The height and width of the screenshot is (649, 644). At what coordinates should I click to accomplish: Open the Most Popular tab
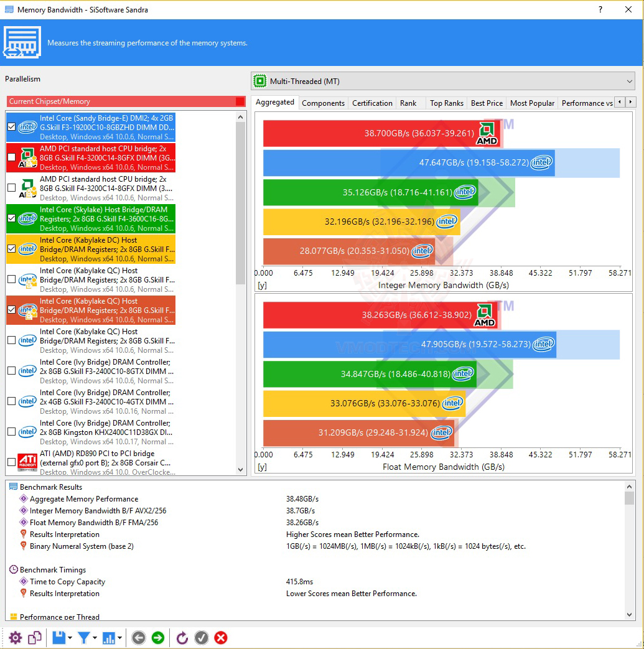(x=532, y=103)
